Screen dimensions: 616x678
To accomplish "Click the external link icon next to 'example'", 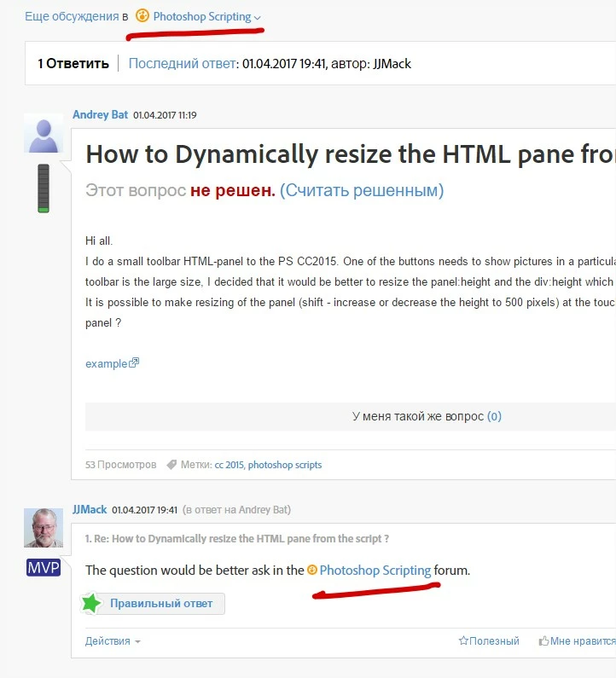I will click(x=134, y=362).
